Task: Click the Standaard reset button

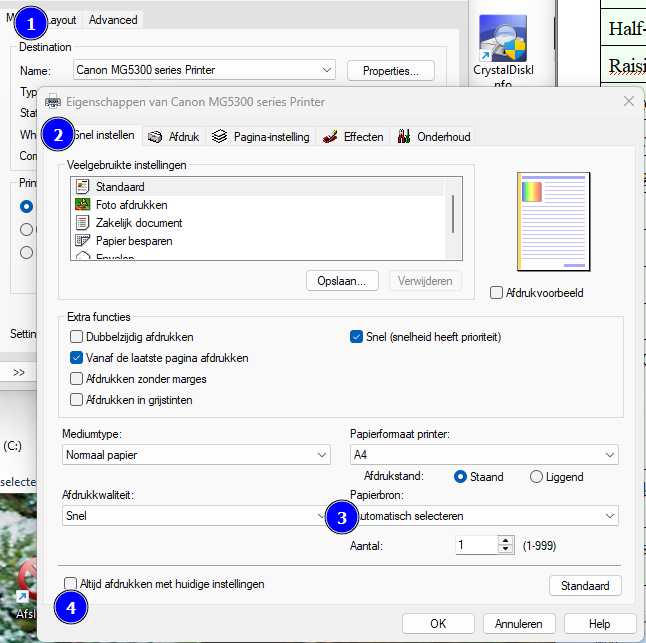Action: click(x=585, y=586)
